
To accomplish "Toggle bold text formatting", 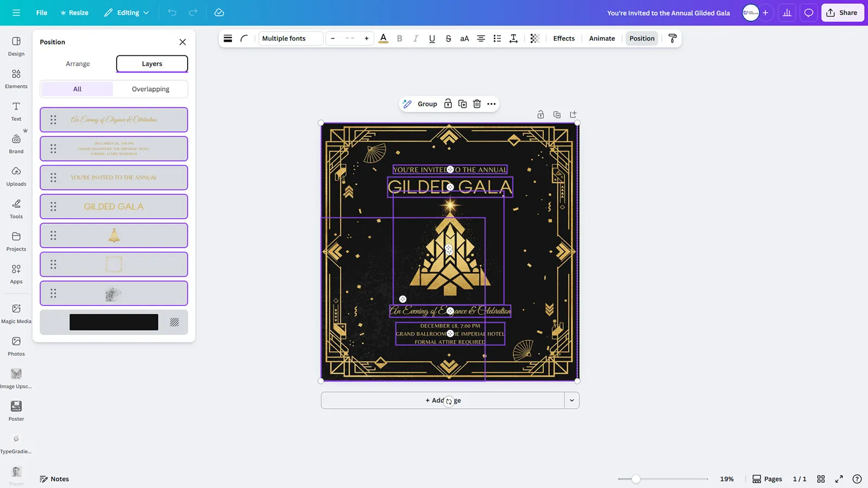I will [399, 38].
